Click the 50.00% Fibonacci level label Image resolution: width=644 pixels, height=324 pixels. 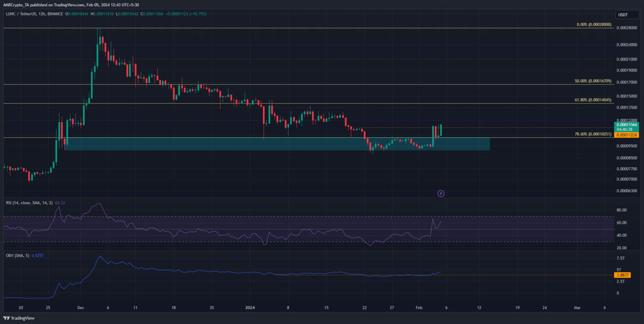tap(594, 81)
